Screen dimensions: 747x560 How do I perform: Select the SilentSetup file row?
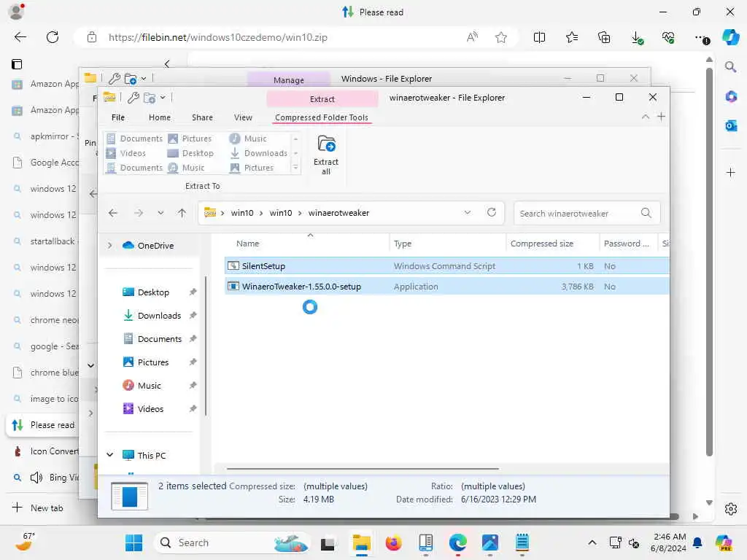pyautogui.click(x=446, y=265)
